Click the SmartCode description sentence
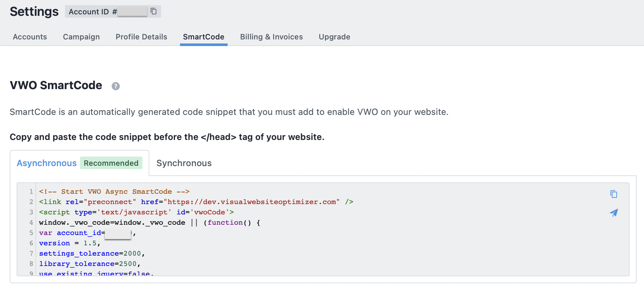 pos(229,112)
